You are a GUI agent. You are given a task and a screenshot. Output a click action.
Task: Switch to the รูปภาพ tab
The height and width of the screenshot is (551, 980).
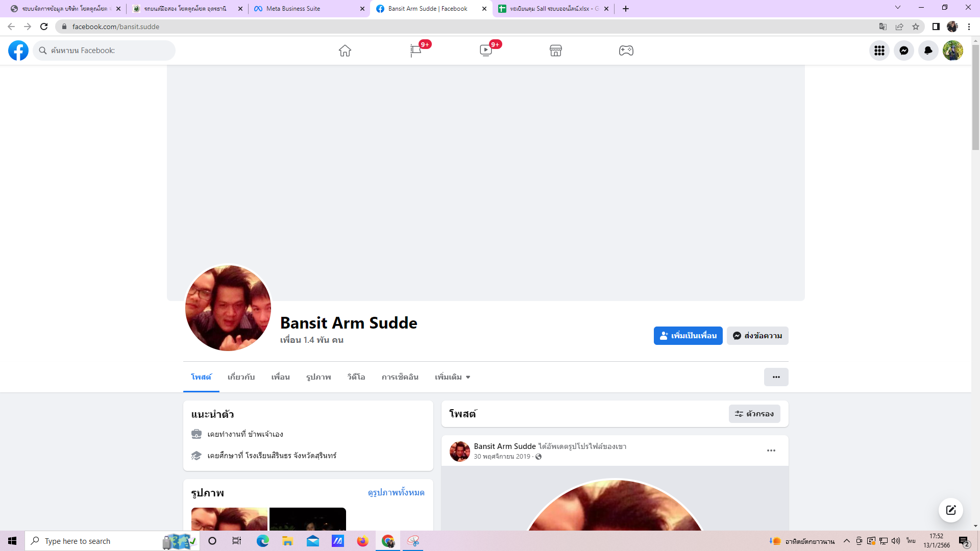(x=318, y=377)
